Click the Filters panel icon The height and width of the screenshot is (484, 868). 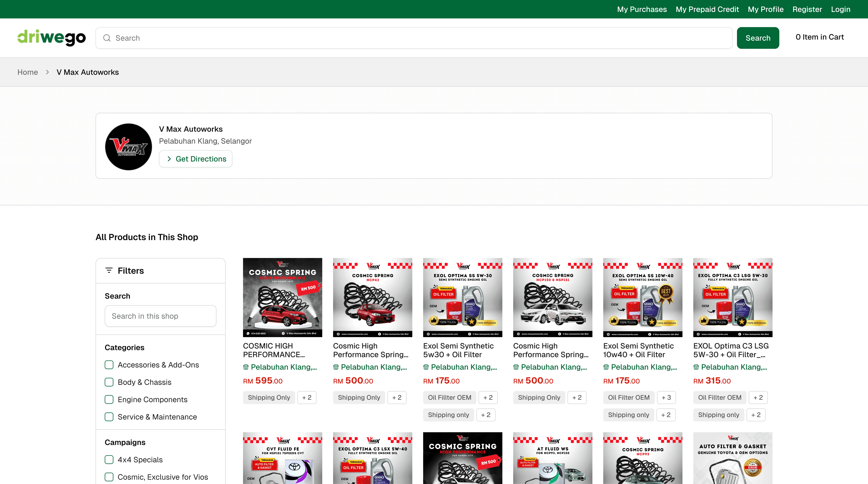(109, 270)
